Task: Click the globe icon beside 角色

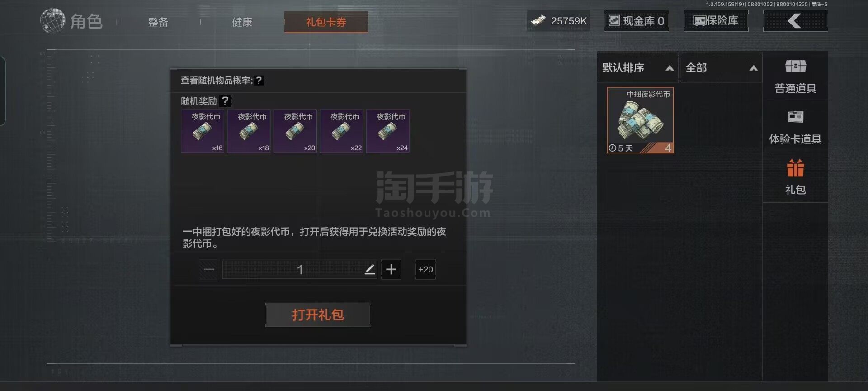Action: pos(52,21)
